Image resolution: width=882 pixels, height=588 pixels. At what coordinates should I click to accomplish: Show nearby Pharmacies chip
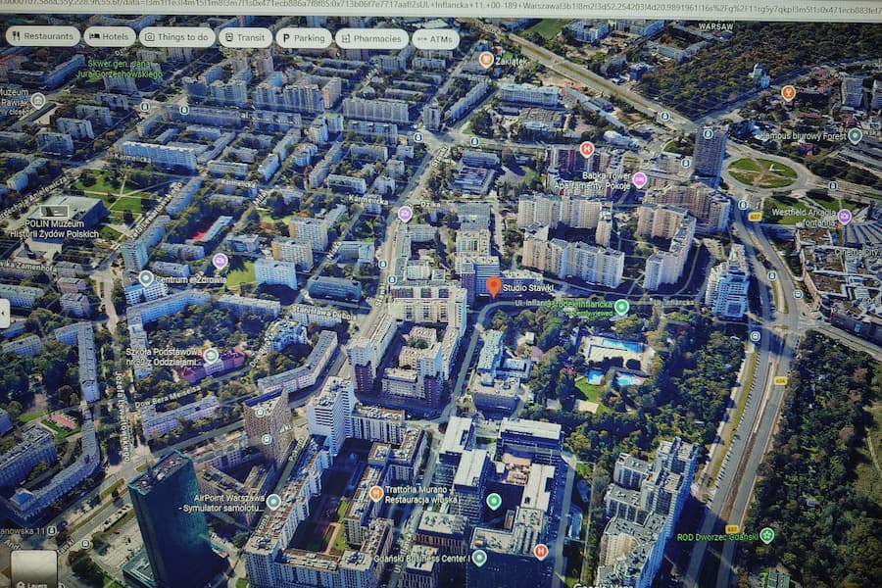point(371,39)
